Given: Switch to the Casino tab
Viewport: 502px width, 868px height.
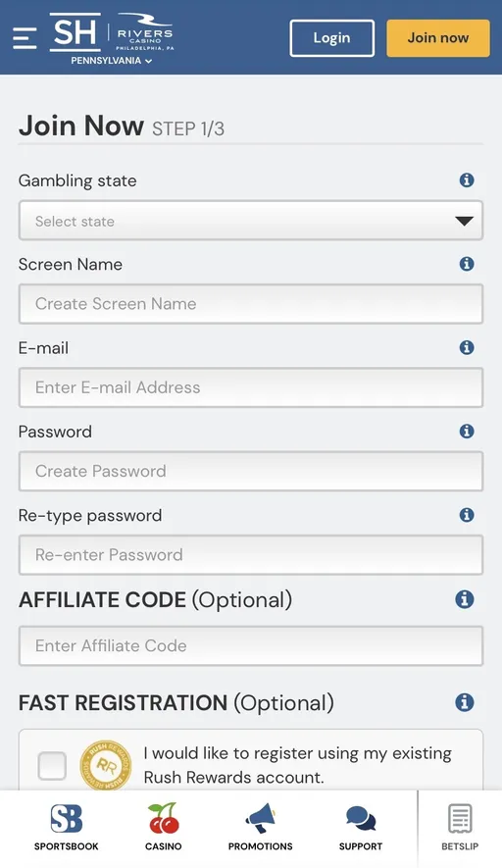Looking at the screenshot, I should (x=164, y=827).
